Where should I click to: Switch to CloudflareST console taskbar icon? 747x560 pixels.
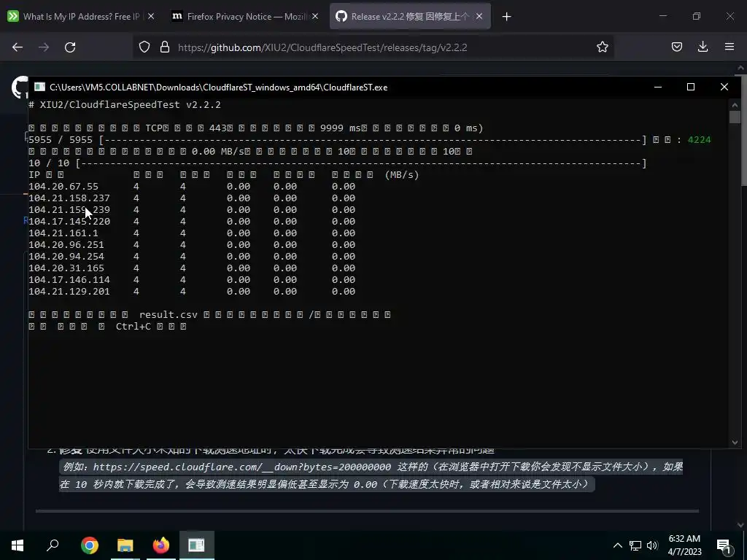pos(196,545)
